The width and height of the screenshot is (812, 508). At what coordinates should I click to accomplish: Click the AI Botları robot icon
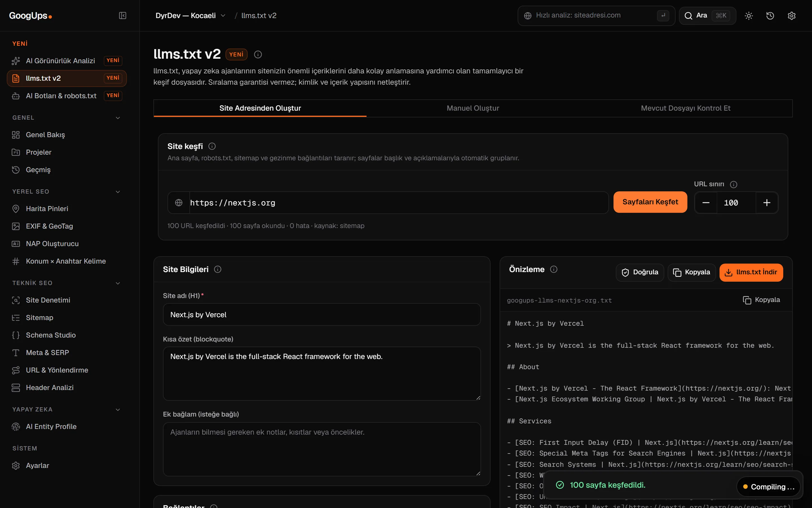pyautogui.click(x=16, y=96)
